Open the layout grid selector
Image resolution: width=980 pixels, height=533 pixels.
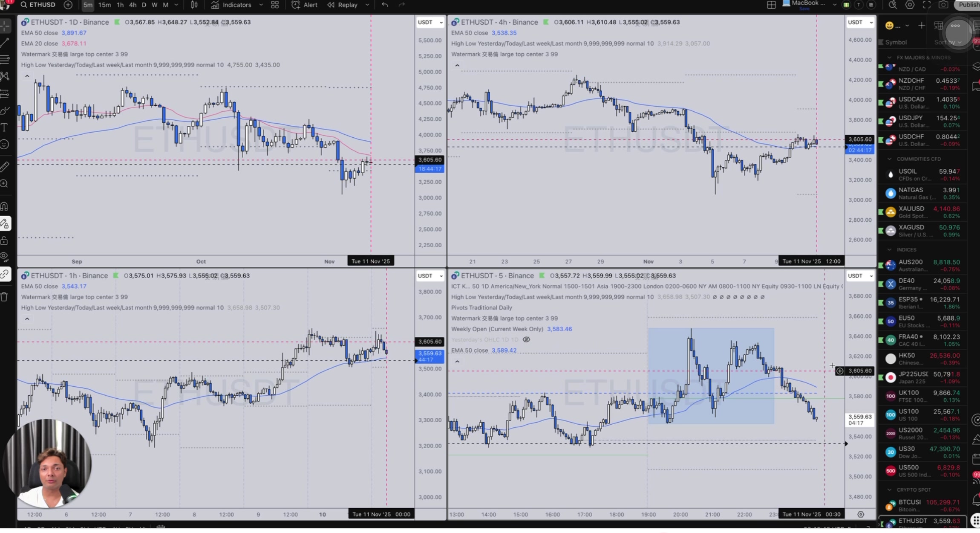tap(771, 5)
